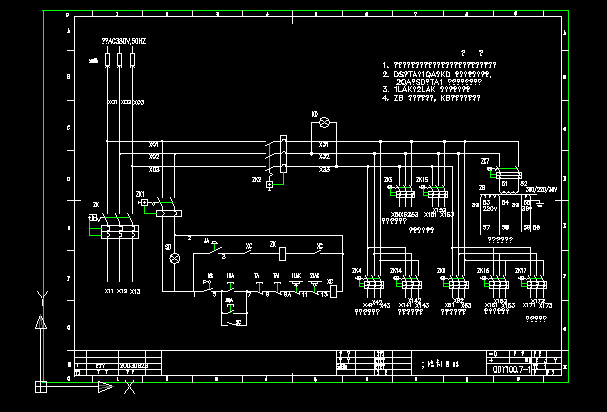Select the 1LAK limit switch contact

click(x=296, y=287)
